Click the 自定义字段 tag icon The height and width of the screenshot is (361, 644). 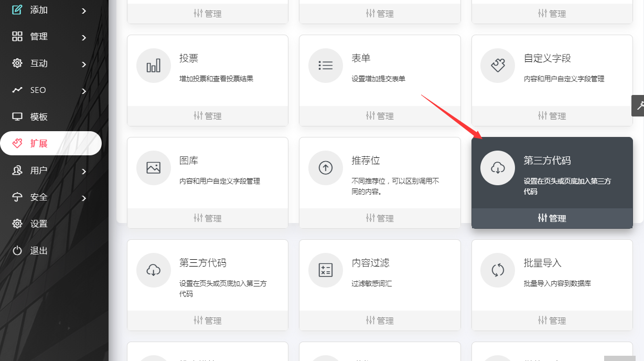[497, 65]
